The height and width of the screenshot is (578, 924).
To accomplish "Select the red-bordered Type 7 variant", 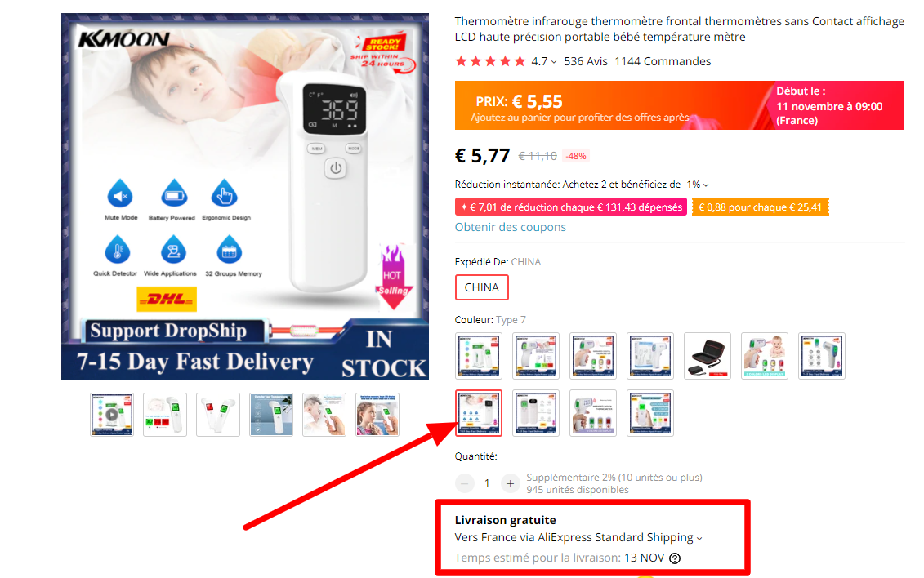I will coord(479,412).
